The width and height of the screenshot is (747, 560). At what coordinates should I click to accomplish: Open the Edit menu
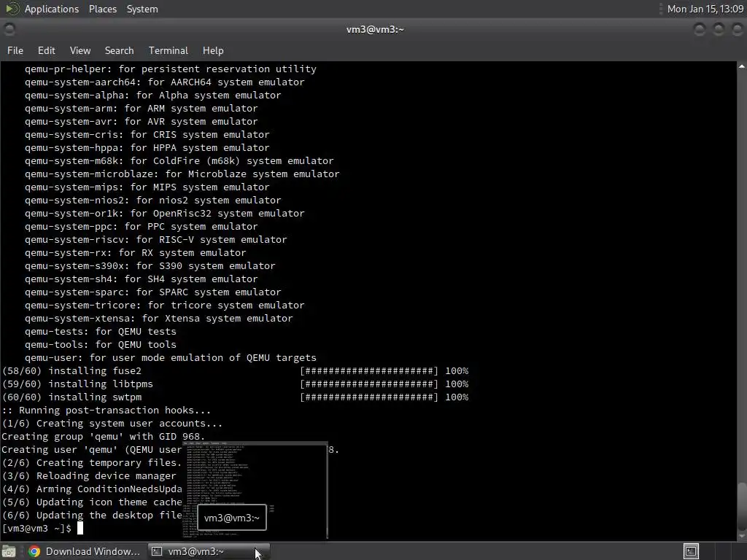pyautogui.click(x=46, y=50)
